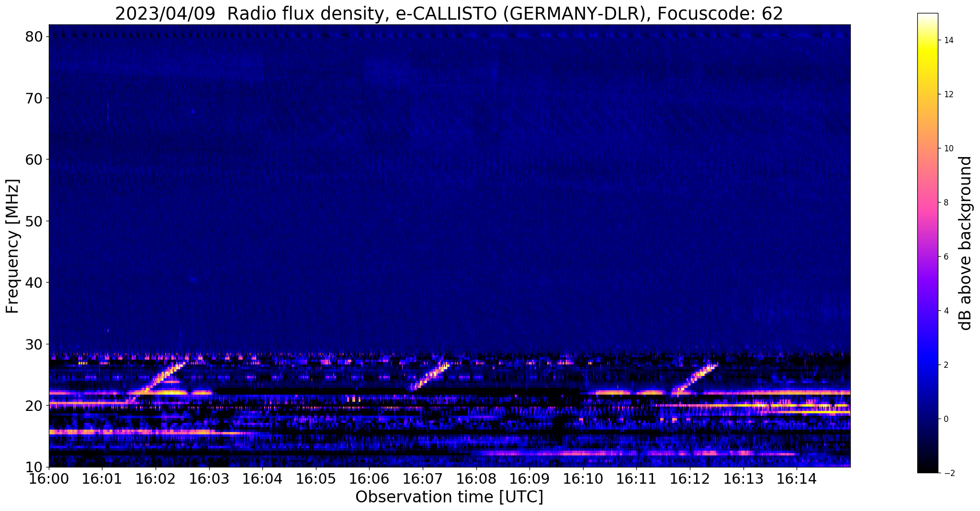The height and width of the screenshot is (511, 980).
Task: Click the plot title mentioning e-CALLISTO (GERMANY-DLR)
Action: coord(449,13)
